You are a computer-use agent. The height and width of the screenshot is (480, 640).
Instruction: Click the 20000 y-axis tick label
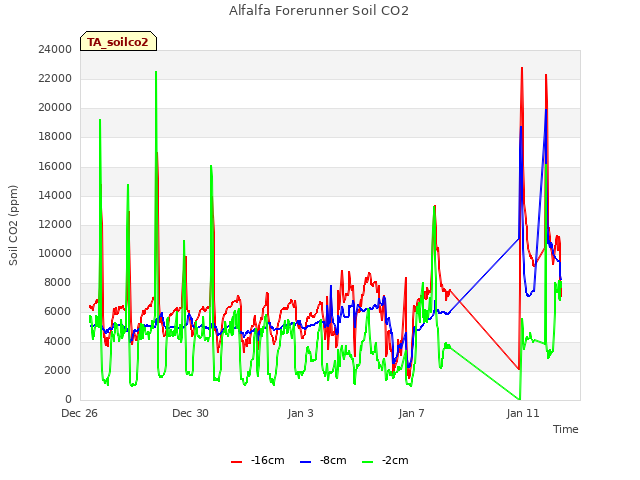pos(55,108)
